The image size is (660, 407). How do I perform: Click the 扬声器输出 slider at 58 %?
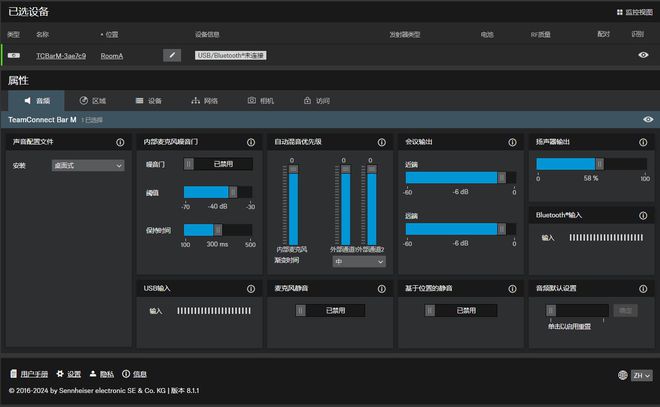pyautogui.click(x=591, y=164)
